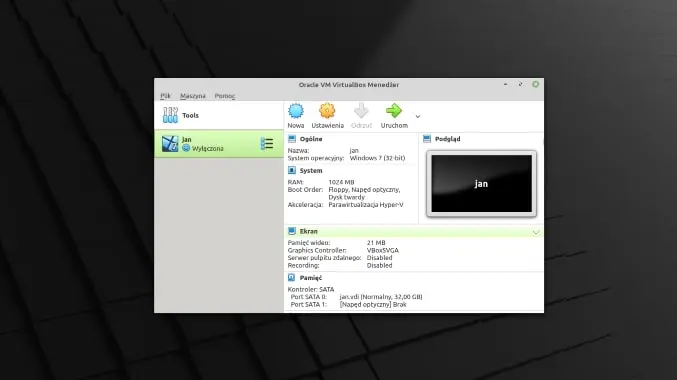Click the Parawirtualizacja Hyper-V text
Image resolution: width=677 pixels, height=380 pixels.
[x=366, y=205]
